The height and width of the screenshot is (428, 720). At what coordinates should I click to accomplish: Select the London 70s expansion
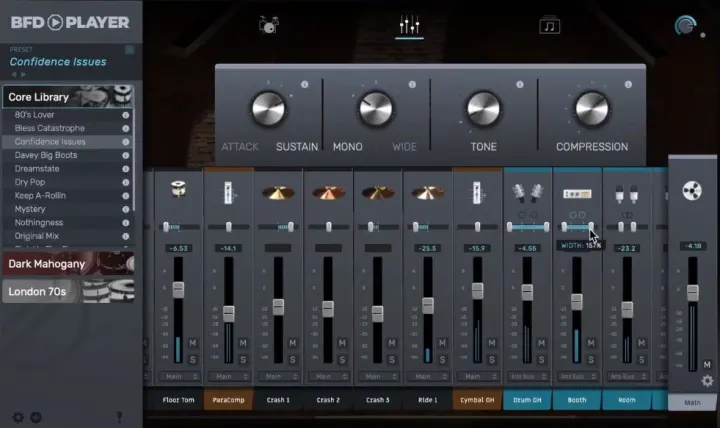coord(68,291)
